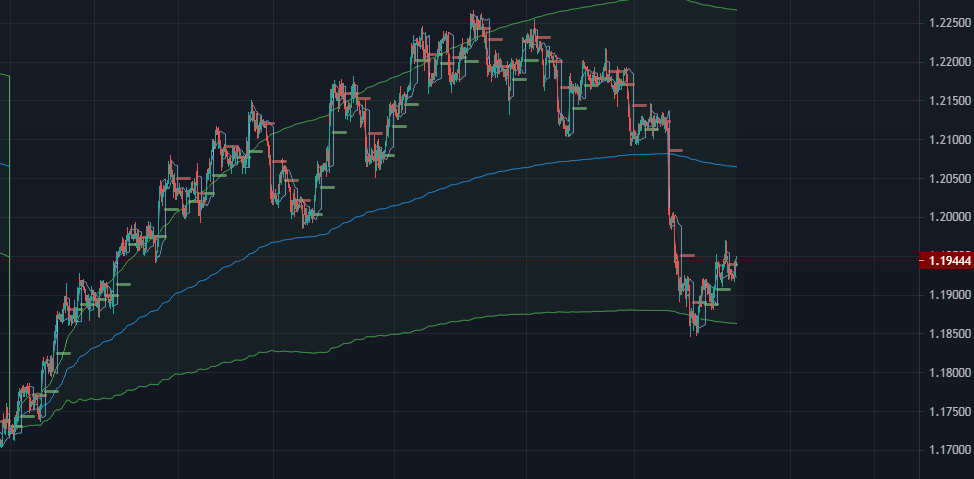Click the 1.22000 price axis label
The height and width of the screenshot is (479, 974).
[x=950, y=62]
